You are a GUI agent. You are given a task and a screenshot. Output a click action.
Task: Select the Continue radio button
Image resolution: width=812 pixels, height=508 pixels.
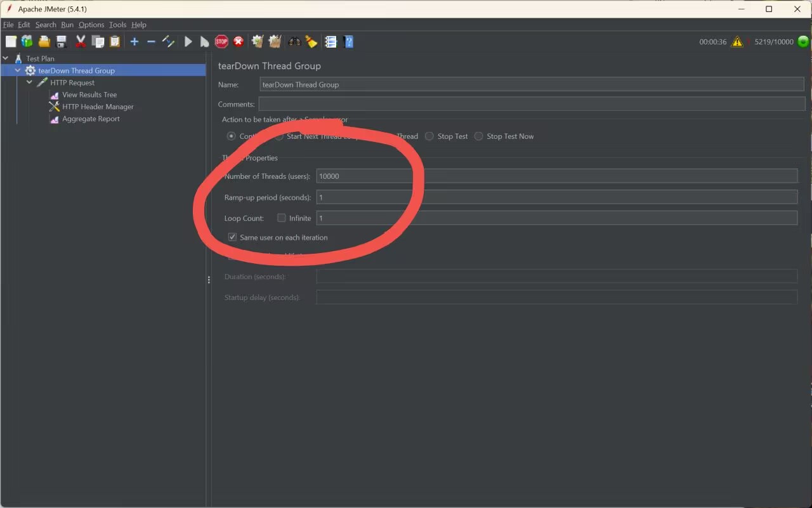click(x=231, y=136)
